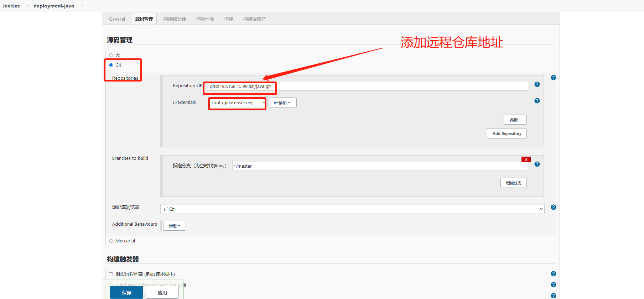Open help for the Repositories section

553,78
